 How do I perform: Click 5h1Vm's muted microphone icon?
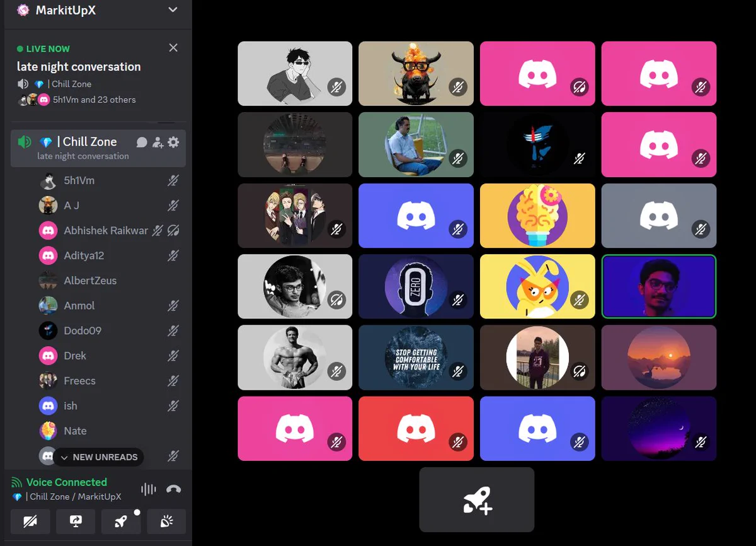[173, 181]
